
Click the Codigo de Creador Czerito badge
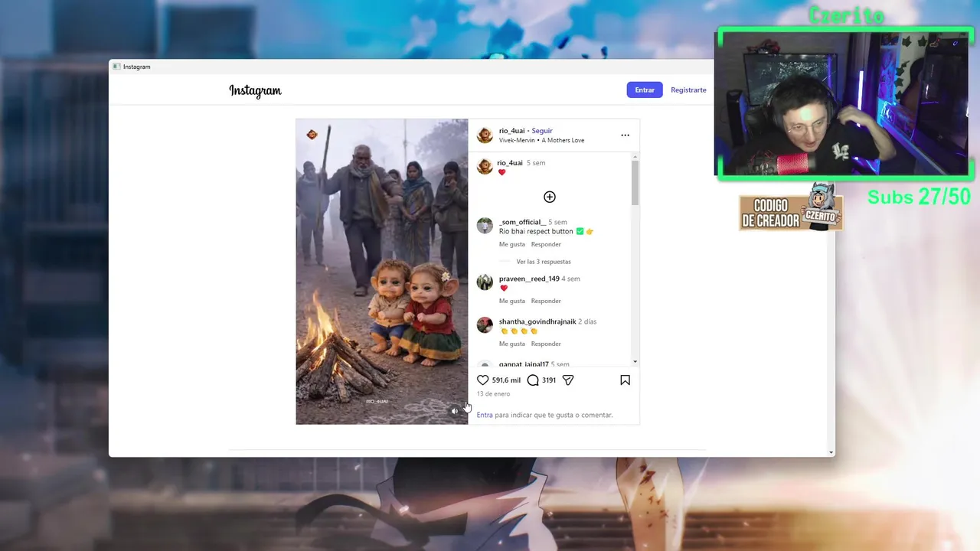(x=791, y=210)
